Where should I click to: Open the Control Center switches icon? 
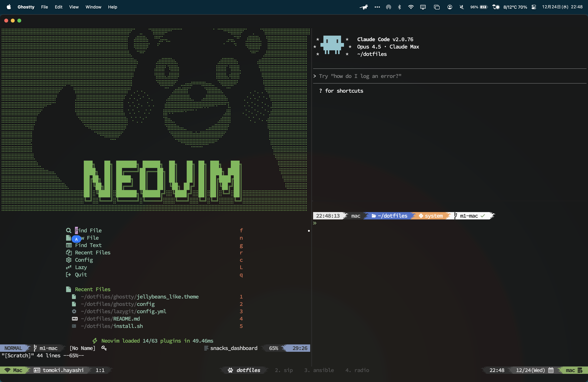(534, 7)
